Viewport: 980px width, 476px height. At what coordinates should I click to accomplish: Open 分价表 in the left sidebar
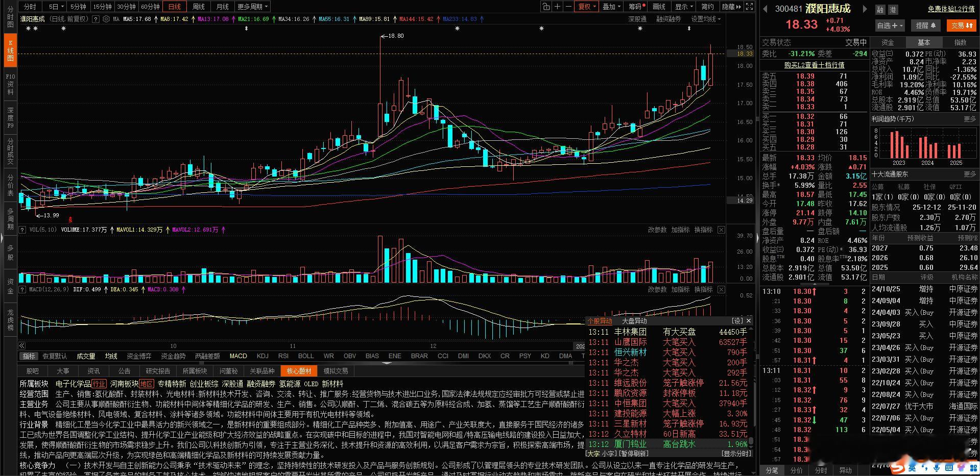click(10, 185)
